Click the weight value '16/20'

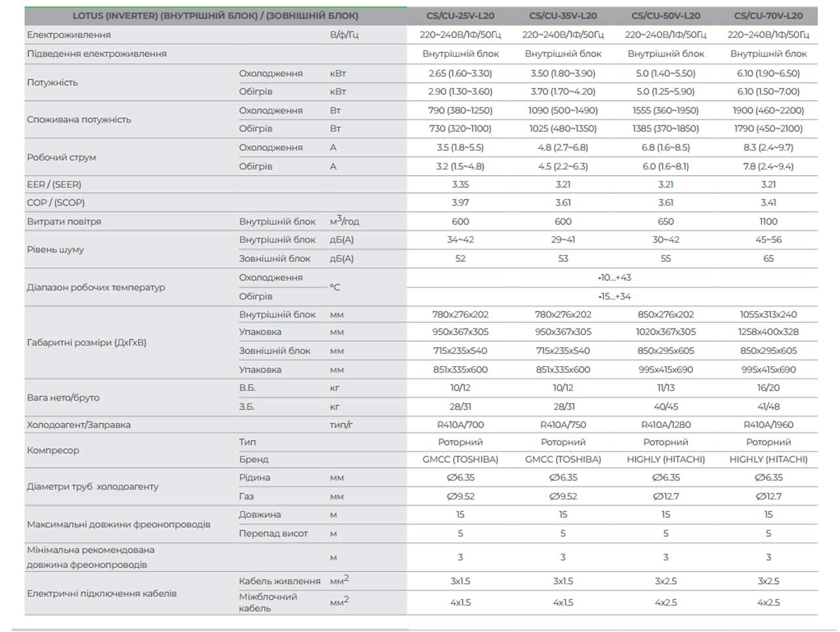pos(768,388)
